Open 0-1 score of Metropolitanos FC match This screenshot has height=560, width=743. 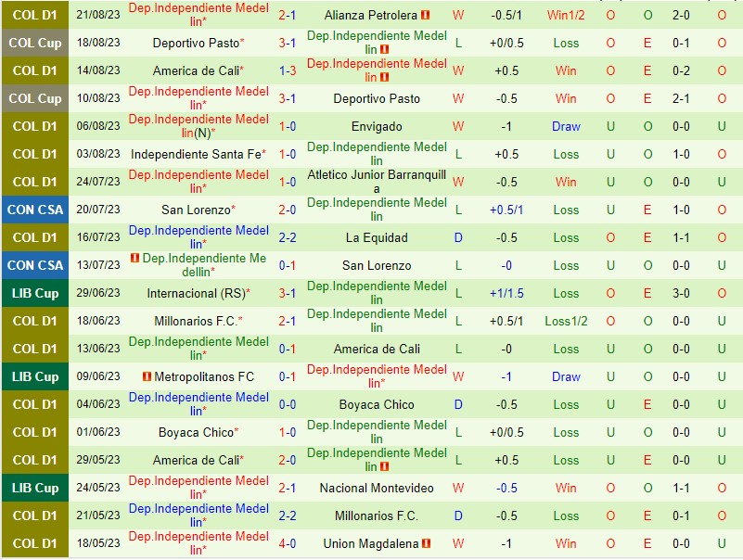288,377
